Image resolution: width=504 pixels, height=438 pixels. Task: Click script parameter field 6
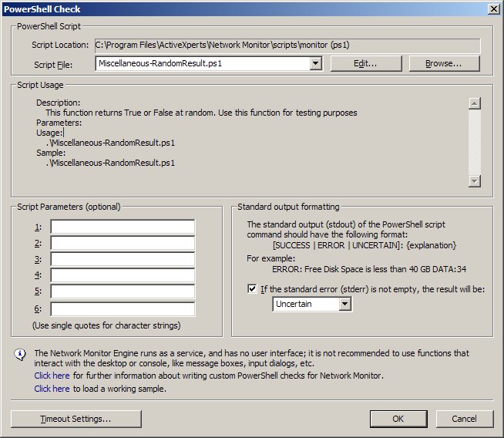[123, 308]
